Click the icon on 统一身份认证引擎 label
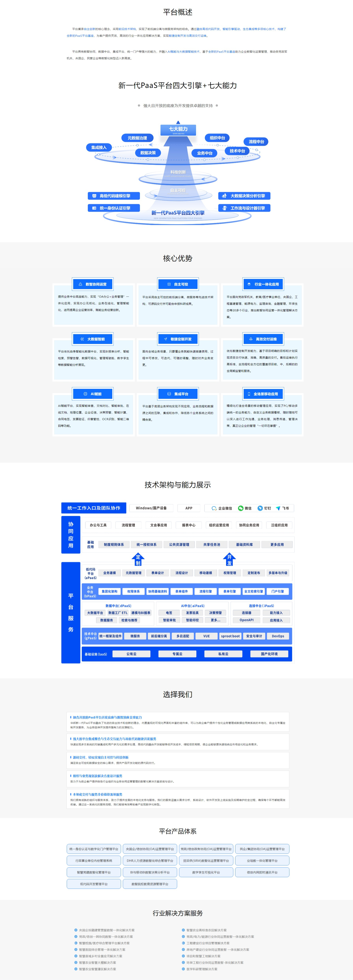This screenshot has width=353, height=980. tap(94, 208)
